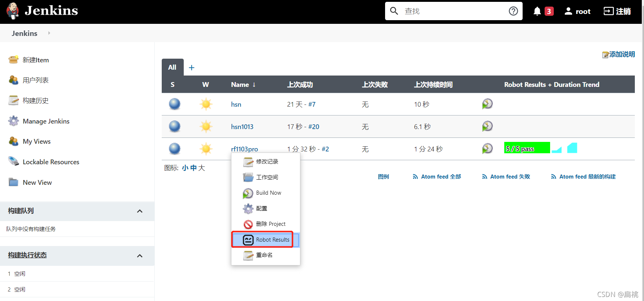Sort by the W weather column header
The width and height of the screenshot is (644, 301).
coord(205,84)
